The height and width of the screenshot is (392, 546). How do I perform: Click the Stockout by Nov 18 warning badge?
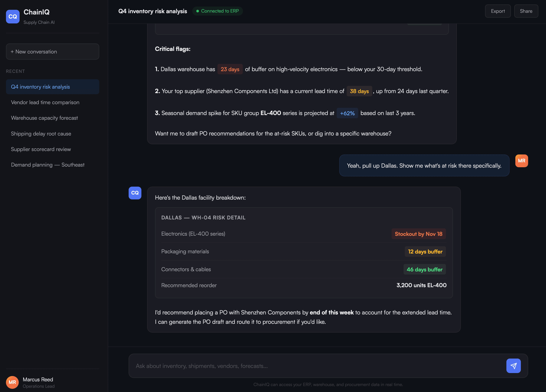point(418,233)
